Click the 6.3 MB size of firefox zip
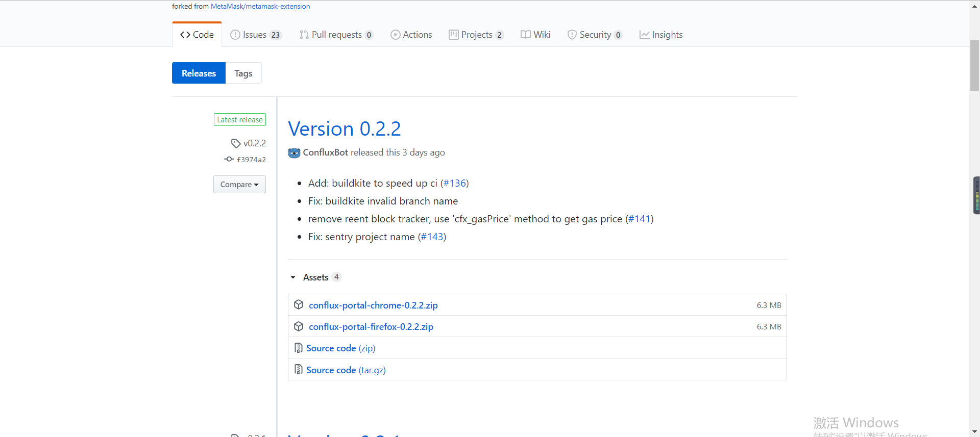The width and height of the screenshot is (980, 437). pos(769,326)
